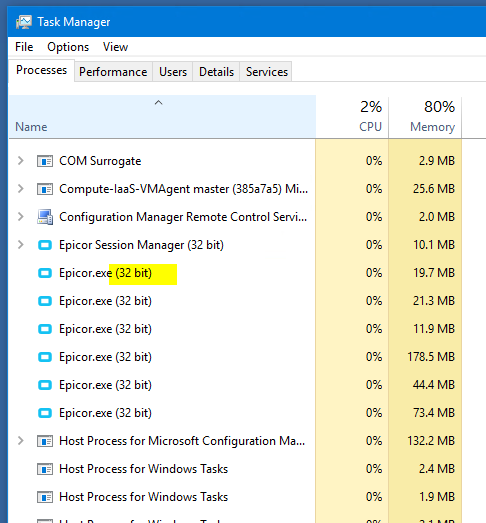Click icon of Epicor.exe using 21.3 MB
The image size is (486, 523).
45,301
